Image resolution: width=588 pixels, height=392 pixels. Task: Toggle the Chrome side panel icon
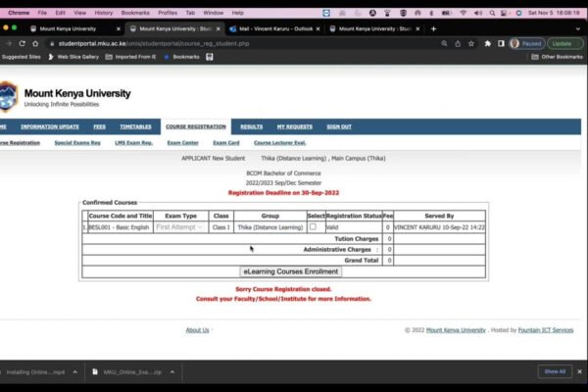501,43
